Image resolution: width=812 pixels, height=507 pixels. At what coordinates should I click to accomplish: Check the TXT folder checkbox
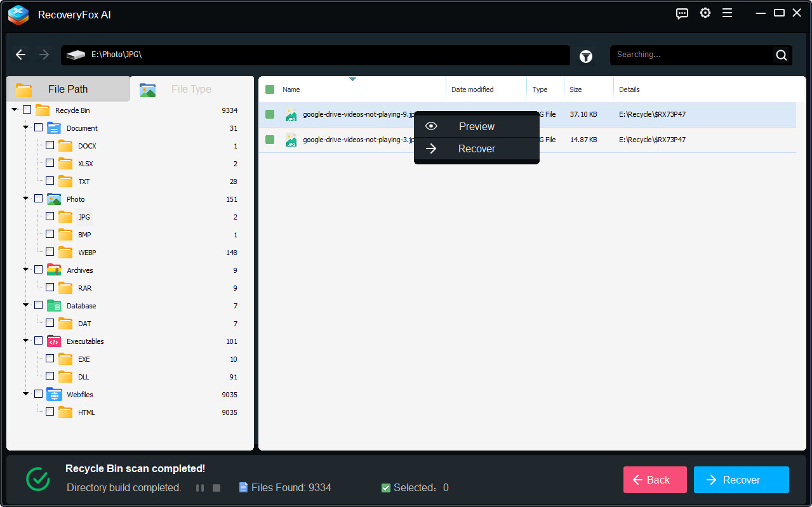point(50,181)
